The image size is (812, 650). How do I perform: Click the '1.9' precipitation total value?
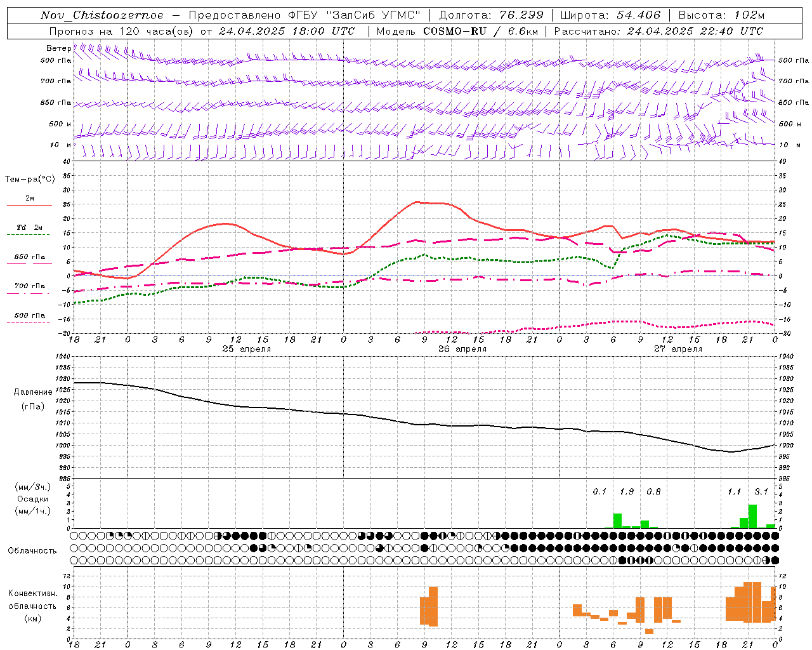(627, 492)
